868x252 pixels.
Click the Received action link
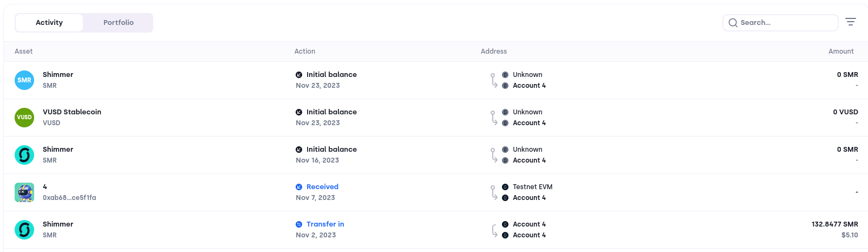point(322,187)
